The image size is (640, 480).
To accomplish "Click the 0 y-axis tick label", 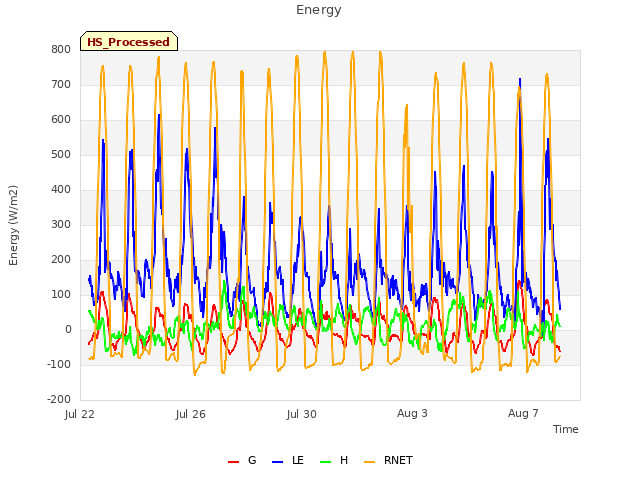I will point(68,329).
